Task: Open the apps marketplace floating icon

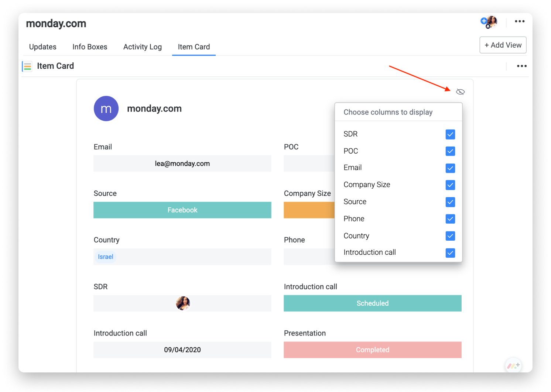Action: coord(513,365)
